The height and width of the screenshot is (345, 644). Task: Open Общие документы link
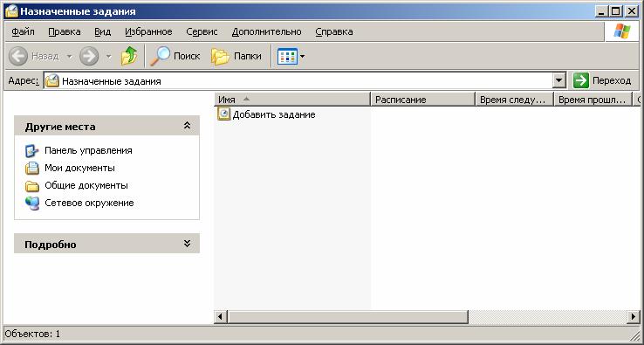coord(86,185)
